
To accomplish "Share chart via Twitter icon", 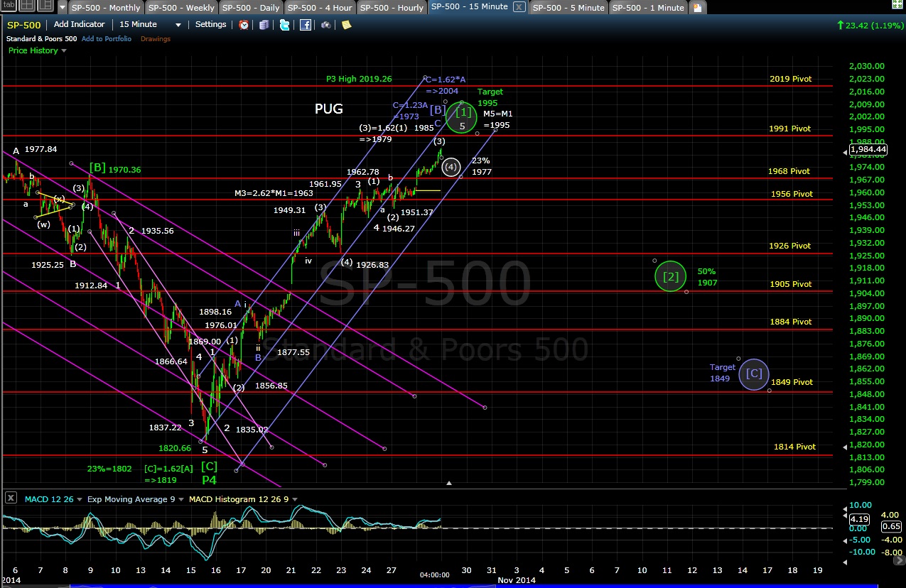I will point(284,25).
